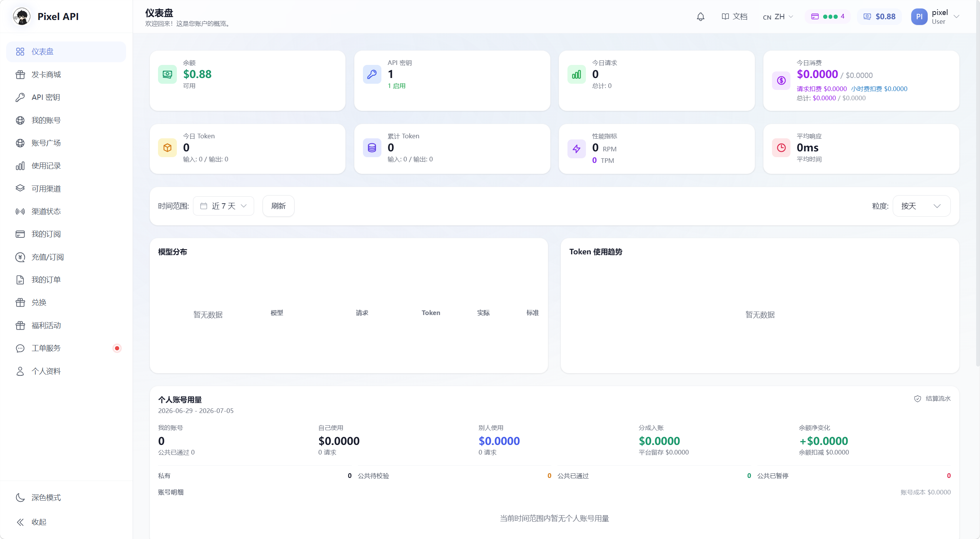
Task: Open 账号广场 sidebar item
Action: coord(66,143)
